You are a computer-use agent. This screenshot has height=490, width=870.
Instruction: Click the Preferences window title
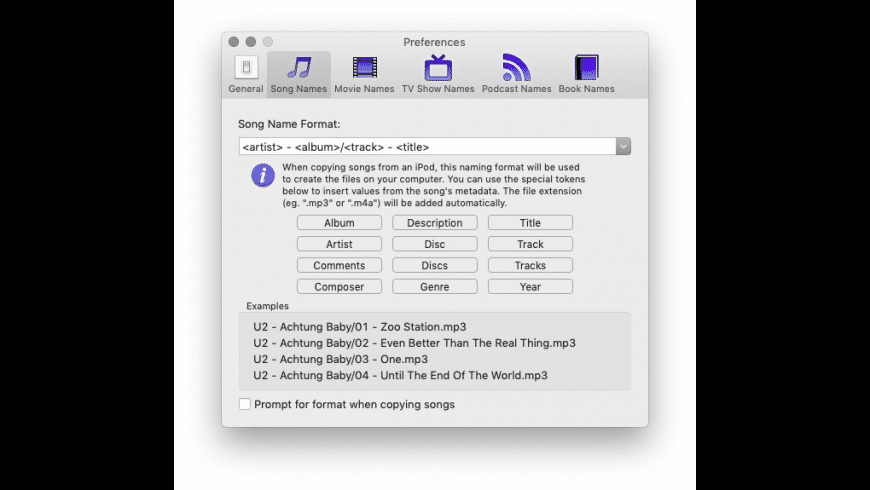pyautogui.click(x=434, y=42)
